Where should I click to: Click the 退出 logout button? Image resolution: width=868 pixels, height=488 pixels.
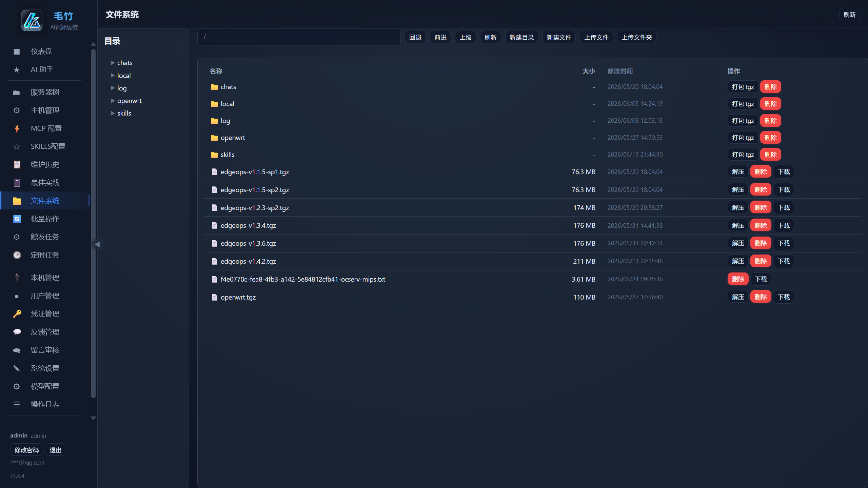pyautogui.click(x=56, y=450)
